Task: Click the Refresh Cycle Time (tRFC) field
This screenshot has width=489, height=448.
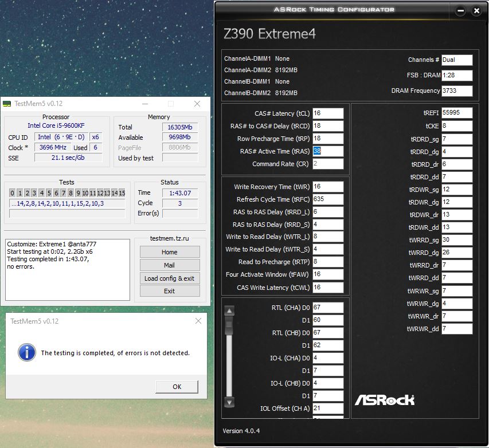Action: [328, 199]
